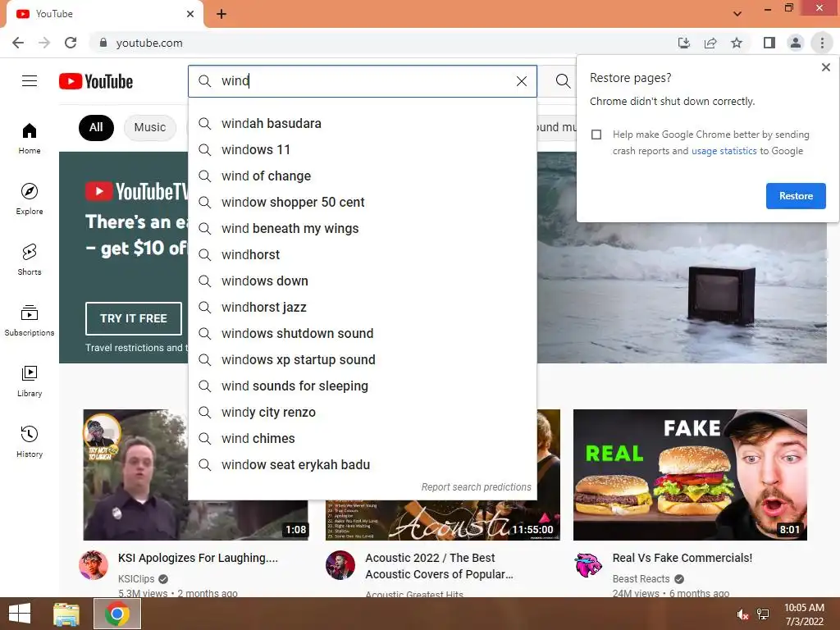Image resolution: width=840 pixels, height=630 pixels.
Task: Select window seat erykah badu suggestion
Action: pos(362,464)
